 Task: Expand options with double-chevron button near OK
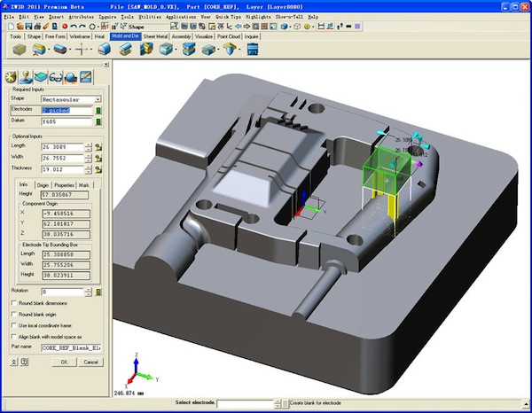[14, 362]
